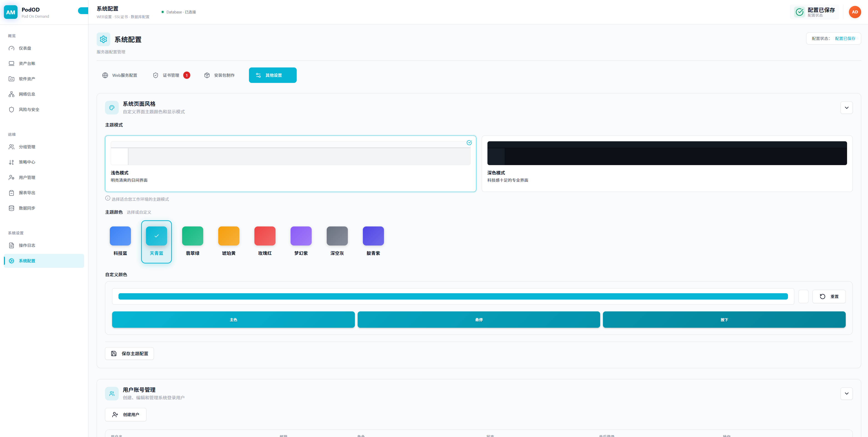The image size is (868, 437).
Task: Select the 浅色模式 light theme card
Action: tap(290, 164)
